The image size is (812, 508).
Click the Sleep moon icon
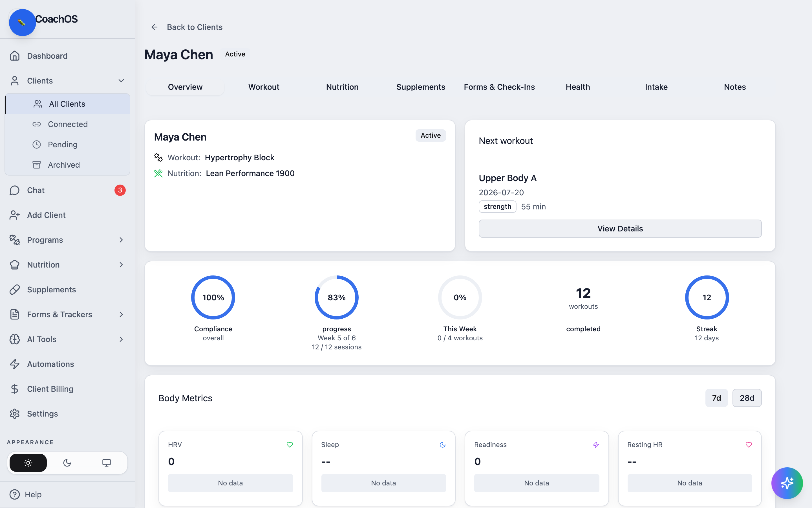pos(443,445)
